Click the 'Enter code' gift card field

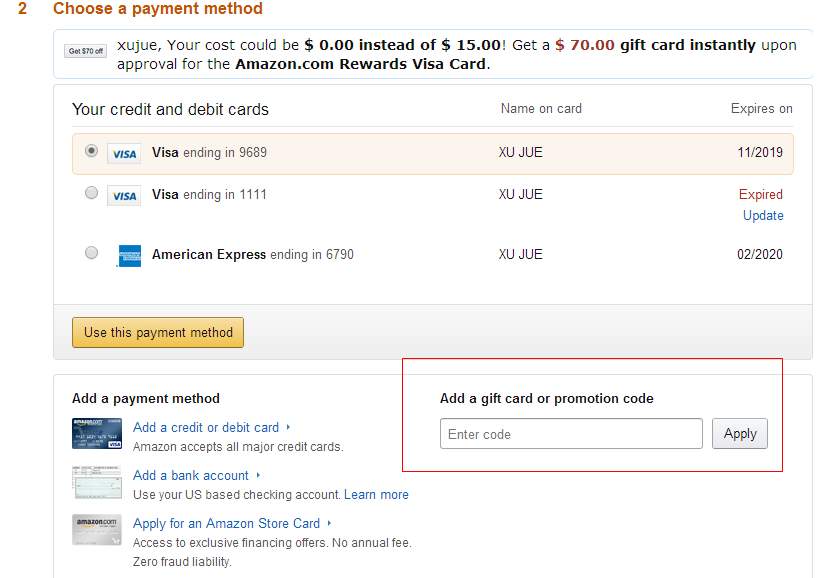pos(571,434)
